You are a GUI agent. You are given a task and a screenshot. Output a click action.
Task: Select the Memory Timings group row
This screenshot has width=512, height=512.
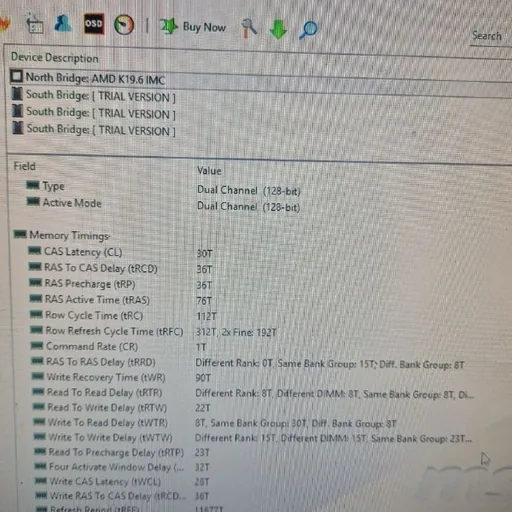[62, 235]
